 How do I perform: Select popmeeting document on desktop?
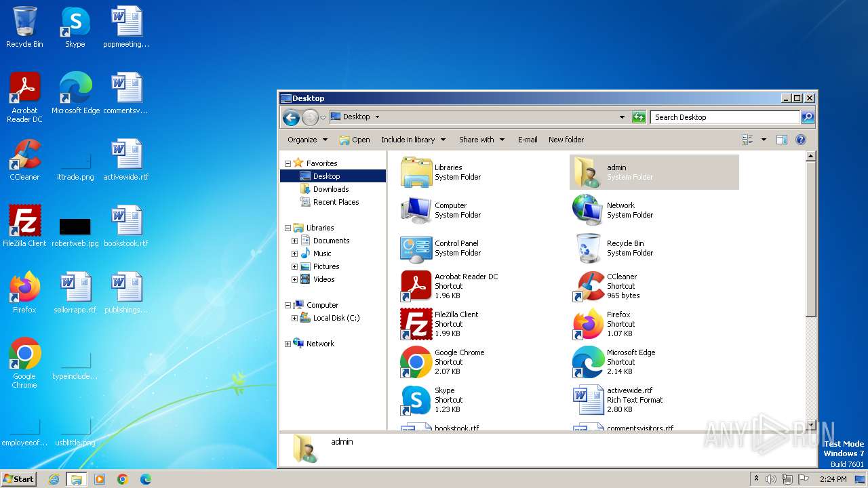pos(126,28)
